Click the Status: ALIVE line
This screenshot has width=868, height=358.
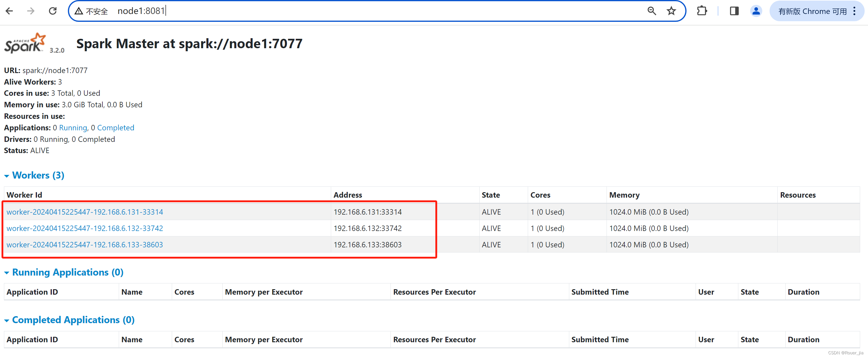pos(27,151)
